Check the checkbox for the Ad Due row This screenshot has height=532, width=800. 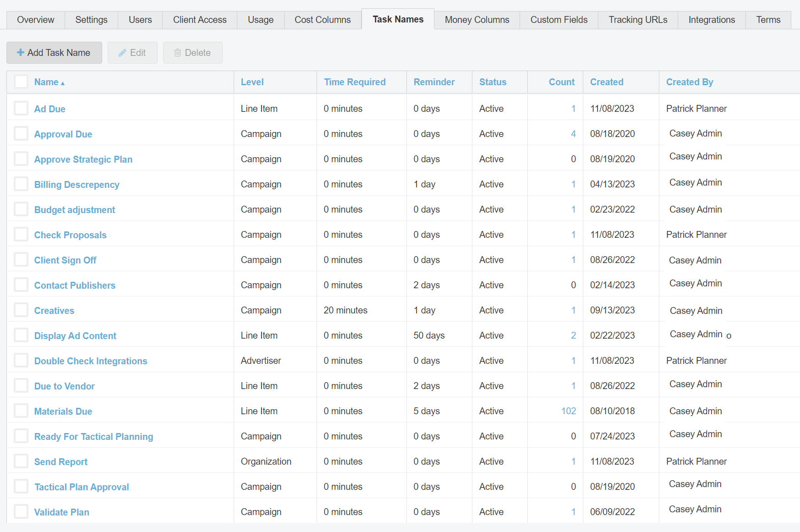point(21,108)
